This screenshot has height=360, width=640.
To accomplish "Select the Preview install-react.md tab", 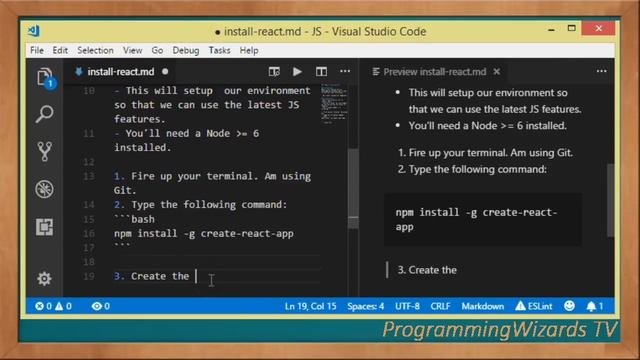I will [x=435, y=72].
